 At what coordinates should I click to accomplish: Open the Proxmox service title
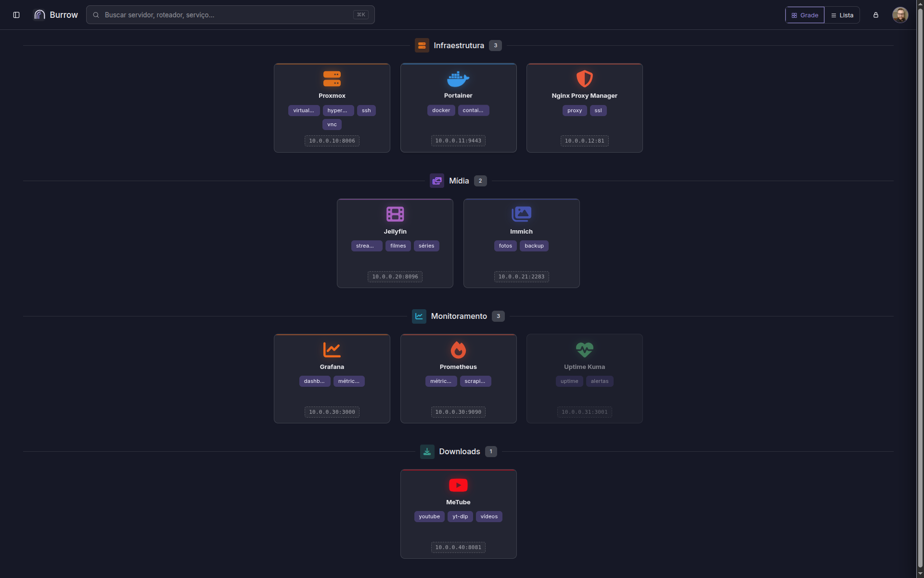332,96
